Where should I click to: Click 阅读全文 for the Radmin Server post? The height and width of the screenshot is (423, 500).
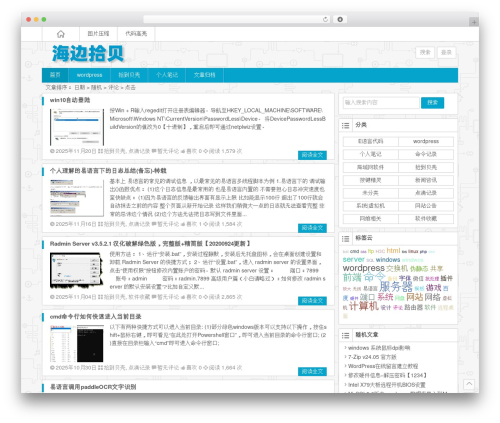(x=312, y=301)
